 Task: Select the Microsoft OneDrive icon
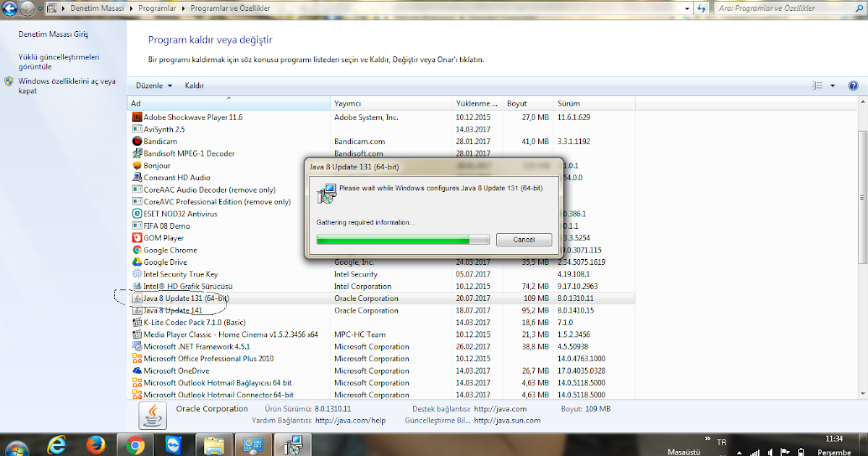pyautogui.click(x=137, y=371)
